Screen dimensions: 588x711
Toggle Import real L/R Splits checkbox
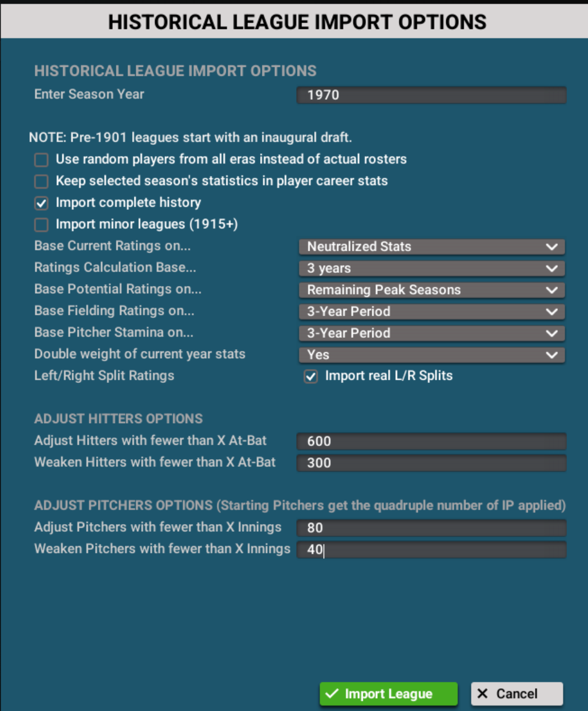311,377
